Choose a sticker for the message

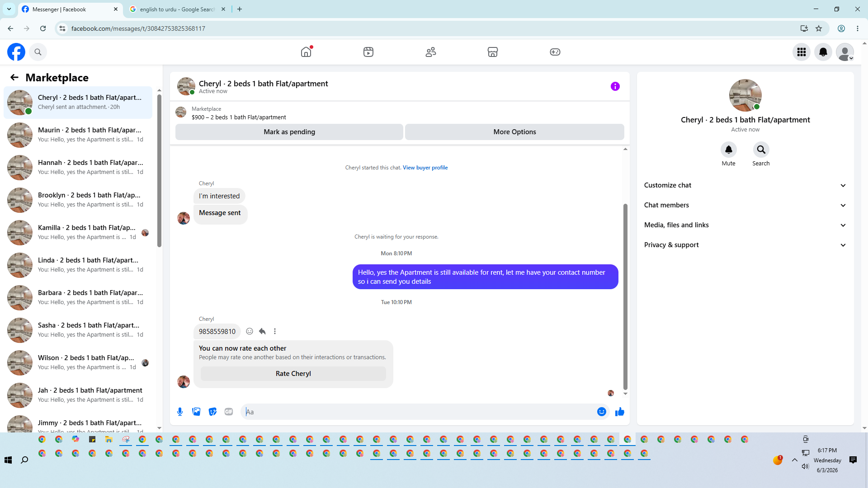click(212, 412)
